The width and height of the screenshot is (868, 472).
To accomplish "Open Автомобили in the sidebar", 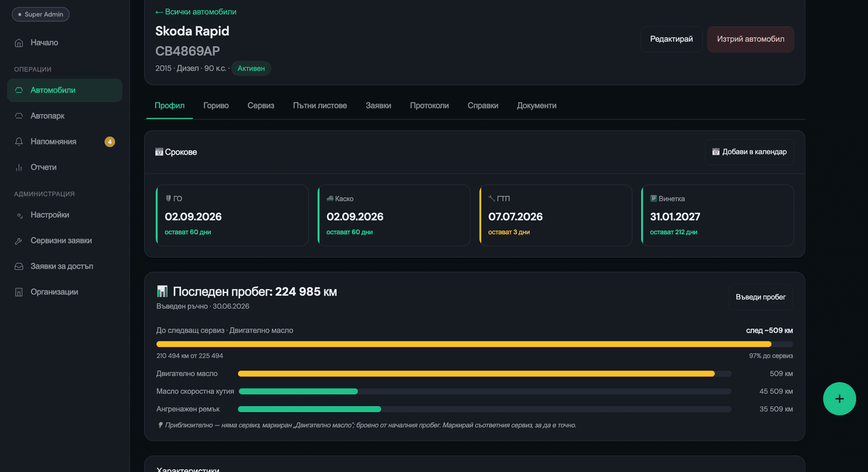I will pyautogui.click(x=65, y=90).
